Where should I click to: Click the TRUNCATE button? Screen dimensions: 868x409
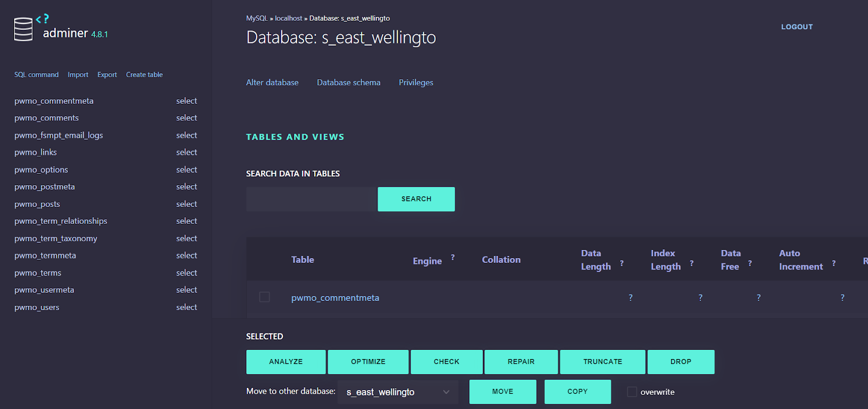click(x=603, y=362)
